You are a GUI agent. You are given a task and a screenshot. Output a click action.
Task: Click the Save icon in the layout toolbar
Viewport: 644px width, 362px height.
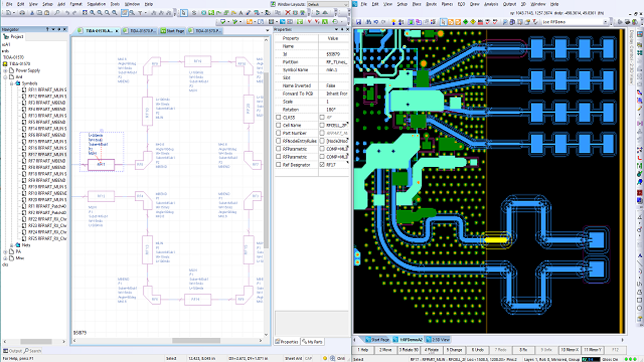359,23
